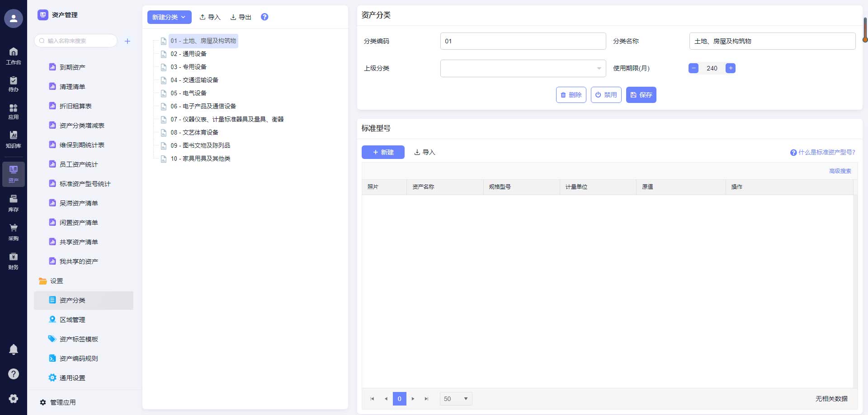Open 资产标签模板 from the settings menu
The height and width of the screenshot is (415, 868).
[x=78, y=339]
